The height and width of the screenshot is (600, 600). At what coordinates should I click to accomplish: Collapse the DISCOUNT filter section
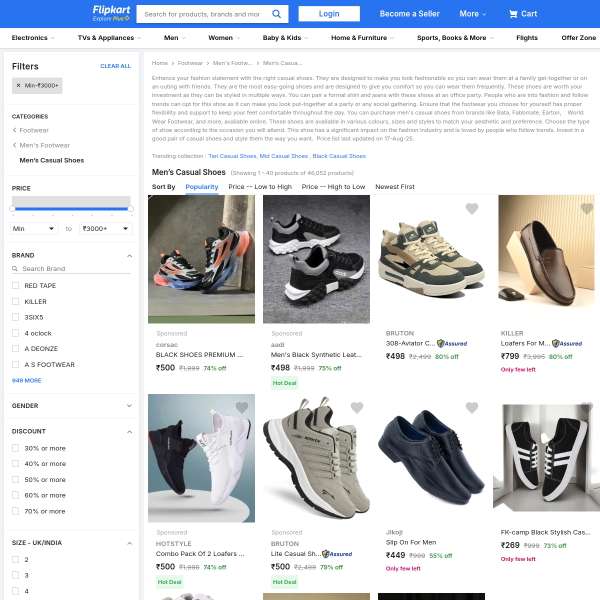(x=129, y=432)
